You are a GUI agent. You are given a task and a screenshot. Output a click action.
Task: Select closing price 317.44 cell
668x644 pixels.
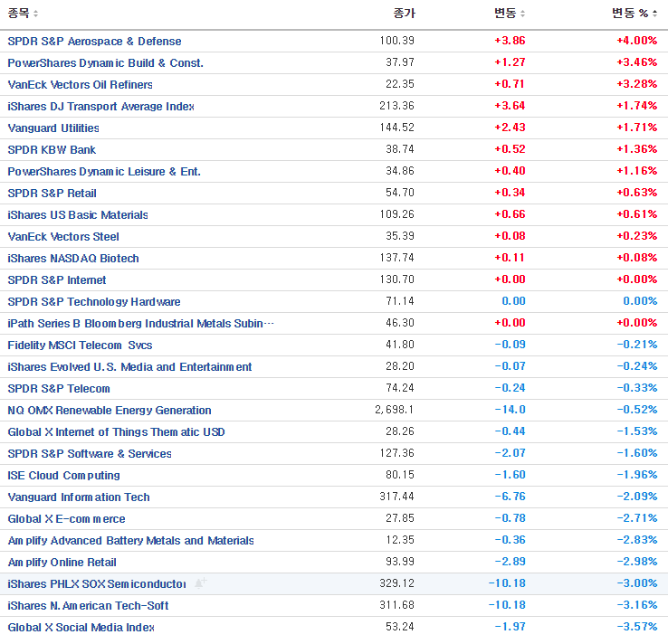pos(397,497)
